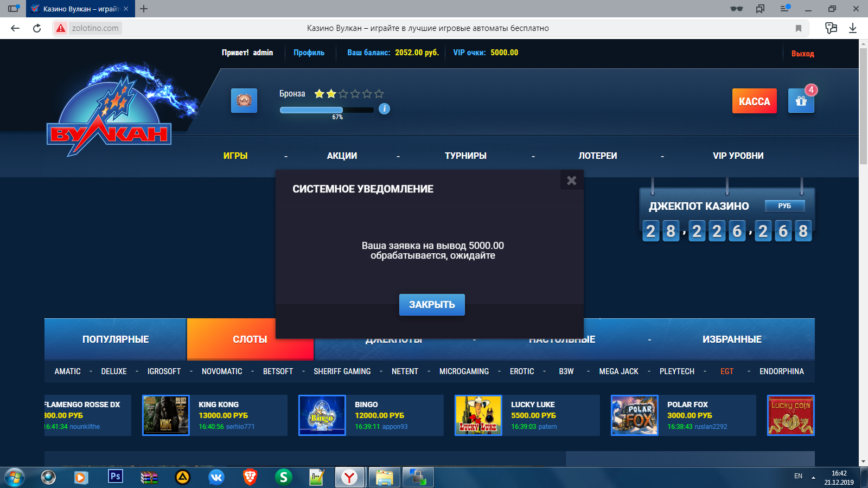Viewport: 868px width, 488px height.
Task: Open browser downloads arrow icon
Action: (x=853, y=28)
